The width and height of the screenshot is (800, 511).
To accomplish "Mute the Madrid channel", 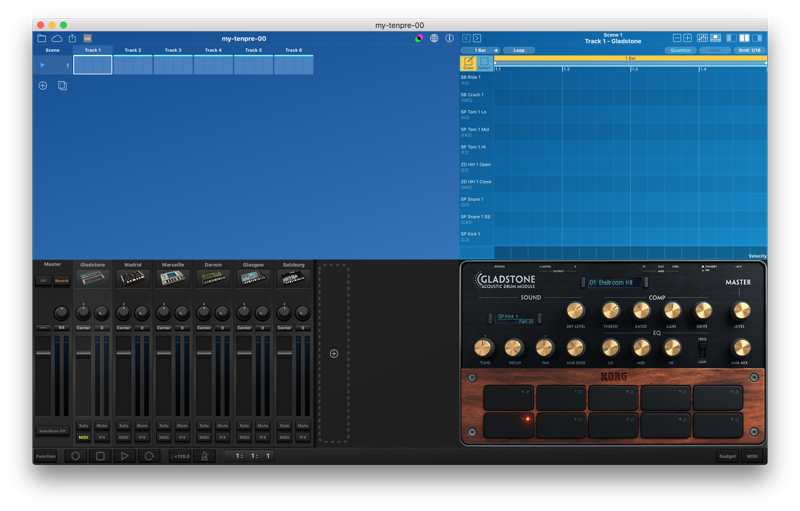I will pyautogui.click(x=142, y=425).
